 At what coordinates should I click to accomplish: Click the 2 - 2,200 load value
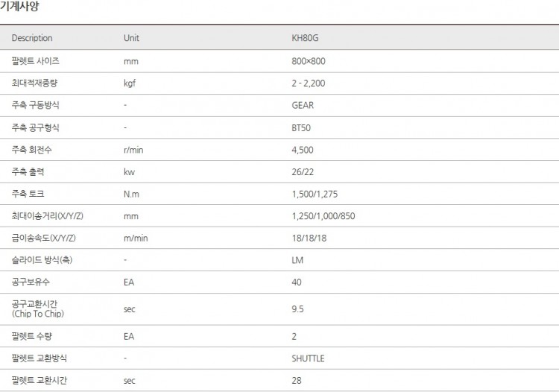pyautogui.click(x=309, y=83)
